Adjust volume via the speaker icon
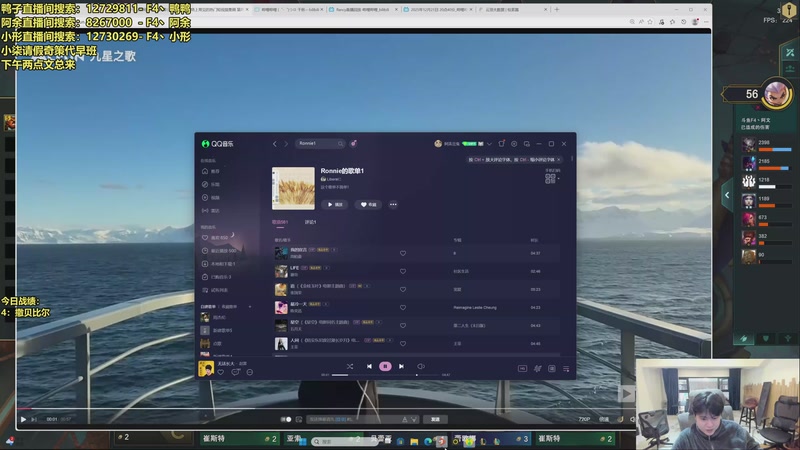This screenshot has width=800, height=450. tap(421, 366)
